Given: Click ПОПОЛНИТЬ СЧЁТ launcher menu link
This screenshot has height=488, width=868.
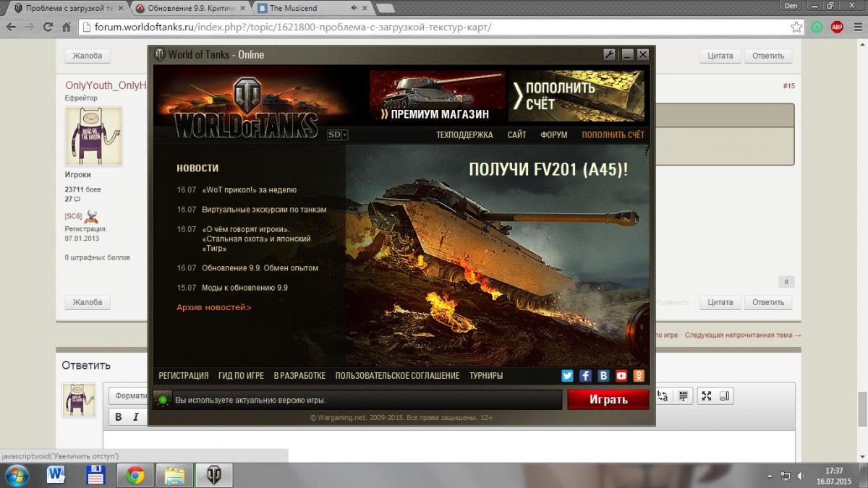Looking at the screenshot, I should [x=613, y=134].
